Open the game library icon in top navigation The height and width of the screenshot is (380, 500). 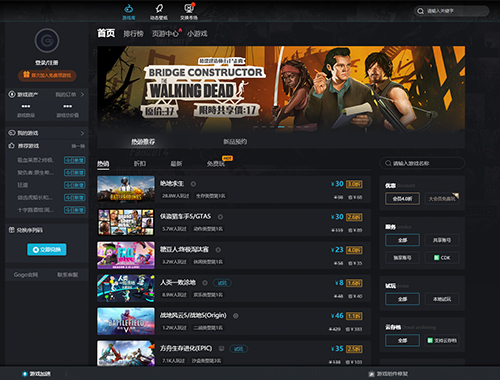click(129, 8)
